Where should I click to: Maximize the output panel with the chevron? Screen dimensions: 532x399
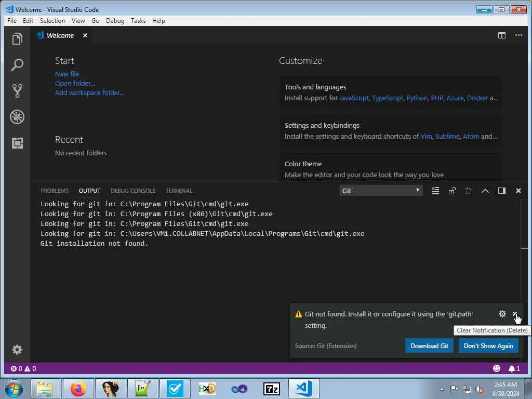pos(485,191)
